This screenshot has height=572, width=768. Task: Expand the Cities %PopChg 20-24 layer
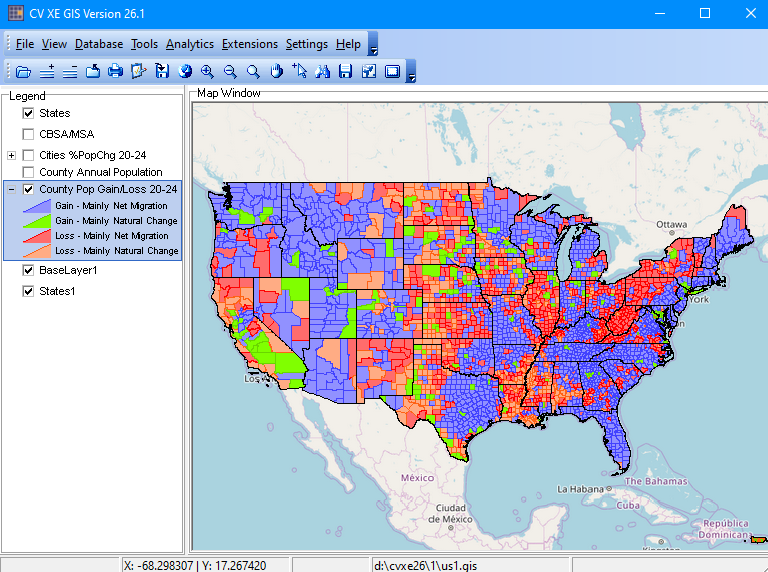click(11, 155)
